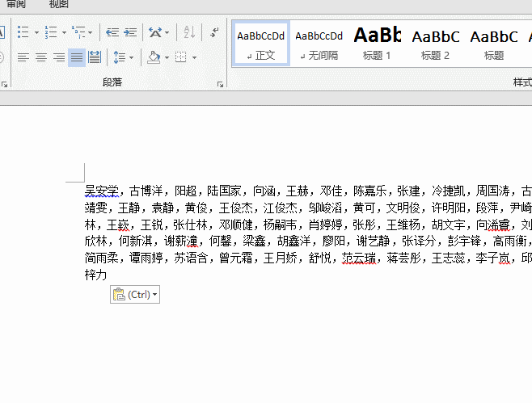
Task: Click the Sort A-Z icon
Action: point(189,32)
